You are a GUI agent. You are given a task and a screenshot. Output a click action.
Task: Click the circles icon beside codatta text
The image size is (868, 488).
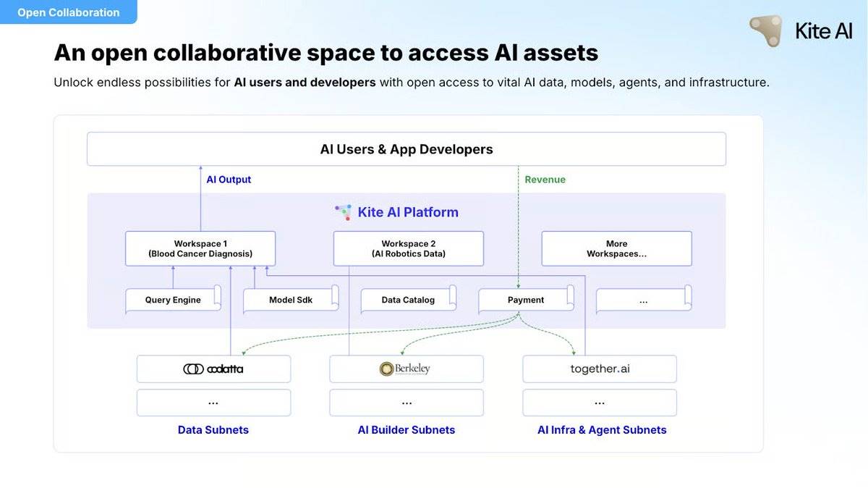click(192, 369)
